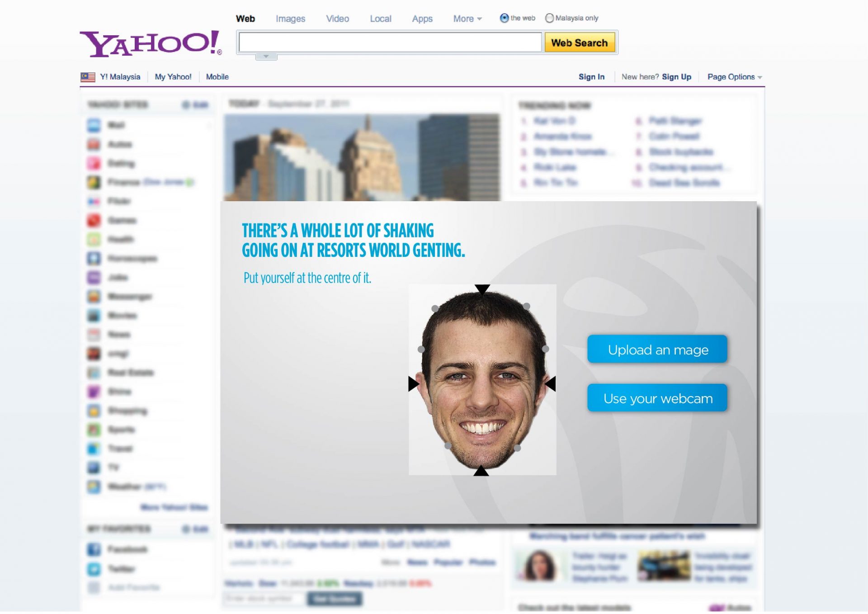Click the left crop arrow handle

pyautogui.click(x=413, y=384)
